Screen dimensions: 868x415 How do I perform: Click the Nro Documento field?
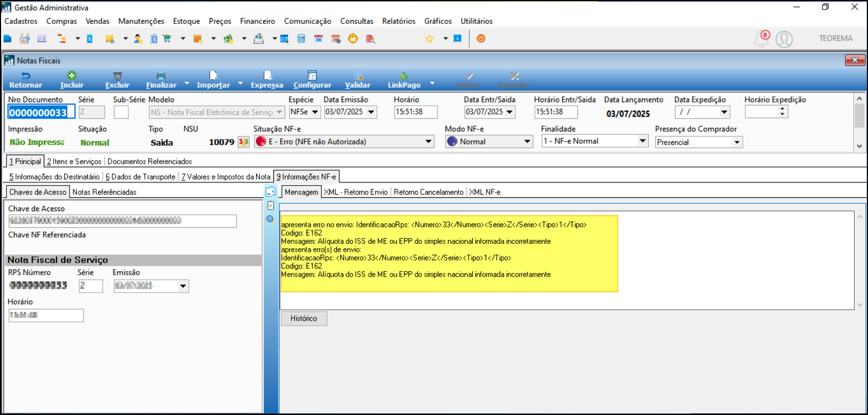click(x=41, y=112)
